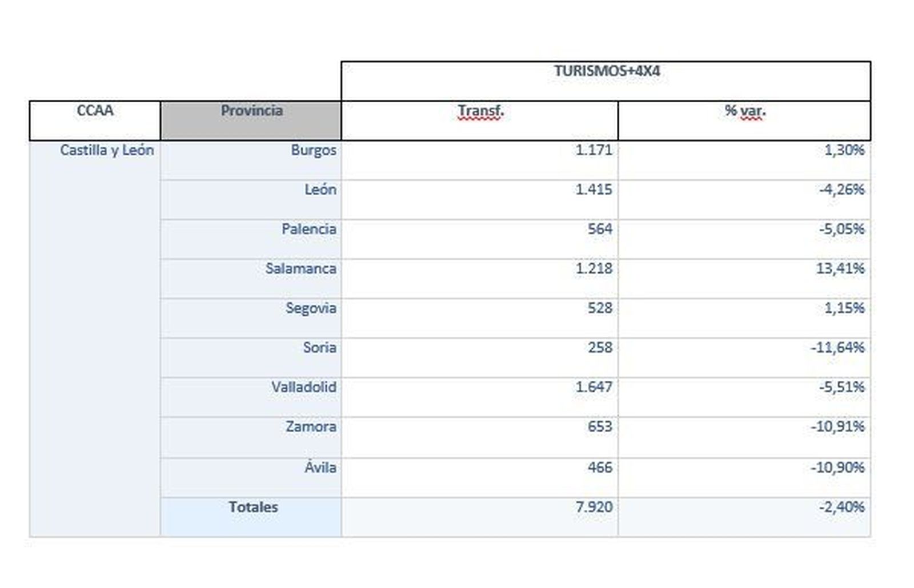Click the Ávila province cell
This screenshot has width=914, height=588.
tap(320, 468)
